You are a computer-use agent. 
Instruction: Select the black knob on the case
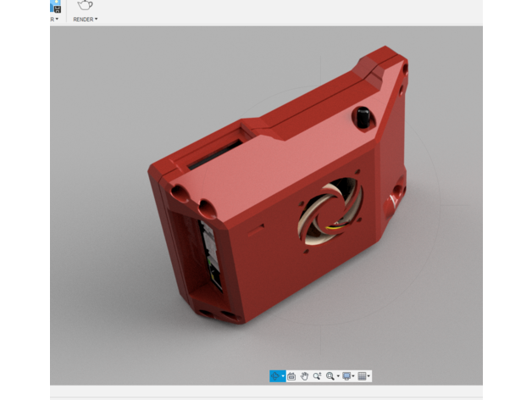click(x=365, y=118)
